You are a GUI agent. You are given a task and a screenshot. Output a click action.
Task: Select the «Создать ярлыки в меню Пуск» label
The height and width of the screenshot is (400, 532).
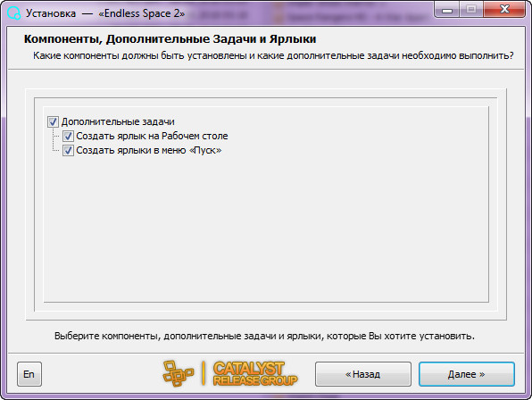click(x=148, y=150)
